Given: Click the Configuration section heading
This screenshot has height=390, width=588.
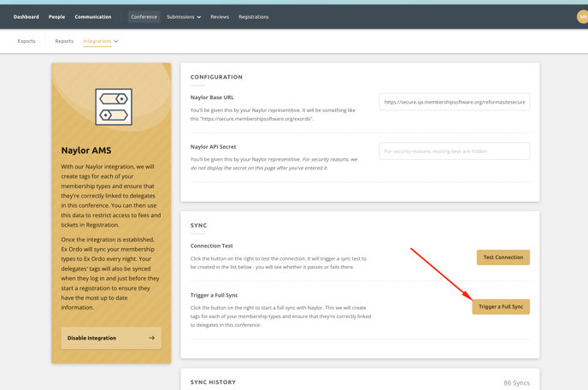Looking at the screenshot, I should (216, 77).
